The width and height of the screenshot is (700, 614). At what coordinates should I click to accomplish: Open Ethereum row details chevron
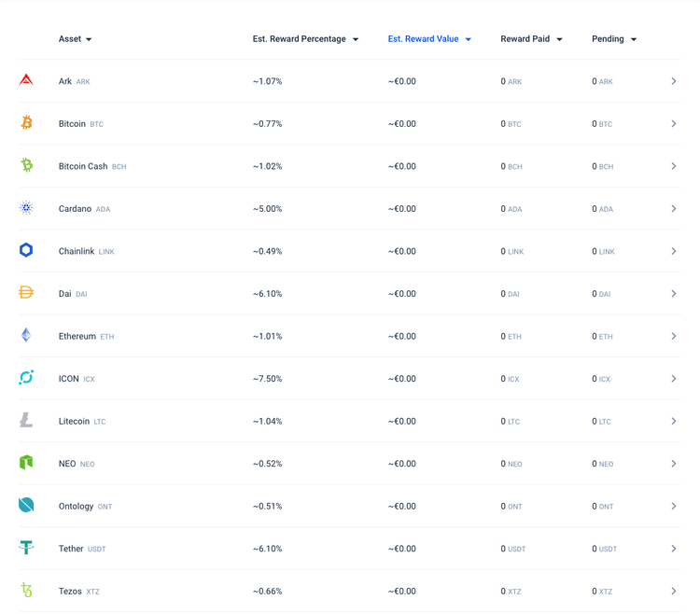pos(674,336)
